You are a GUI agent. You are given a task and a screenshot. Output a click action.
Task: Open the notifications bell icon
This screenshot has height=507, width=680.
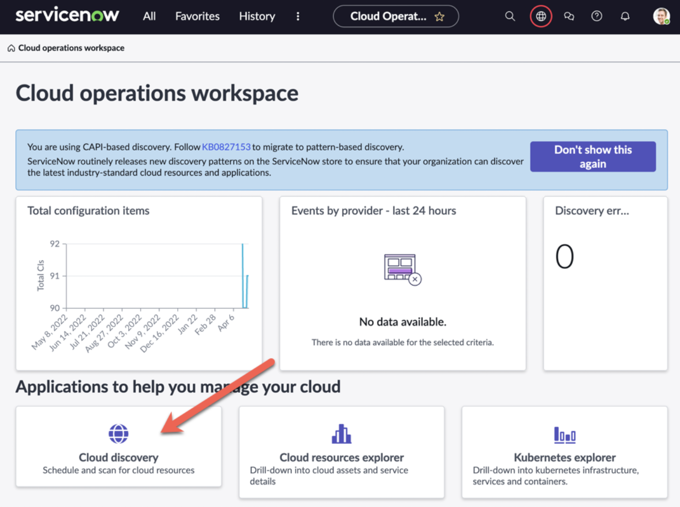625,16
